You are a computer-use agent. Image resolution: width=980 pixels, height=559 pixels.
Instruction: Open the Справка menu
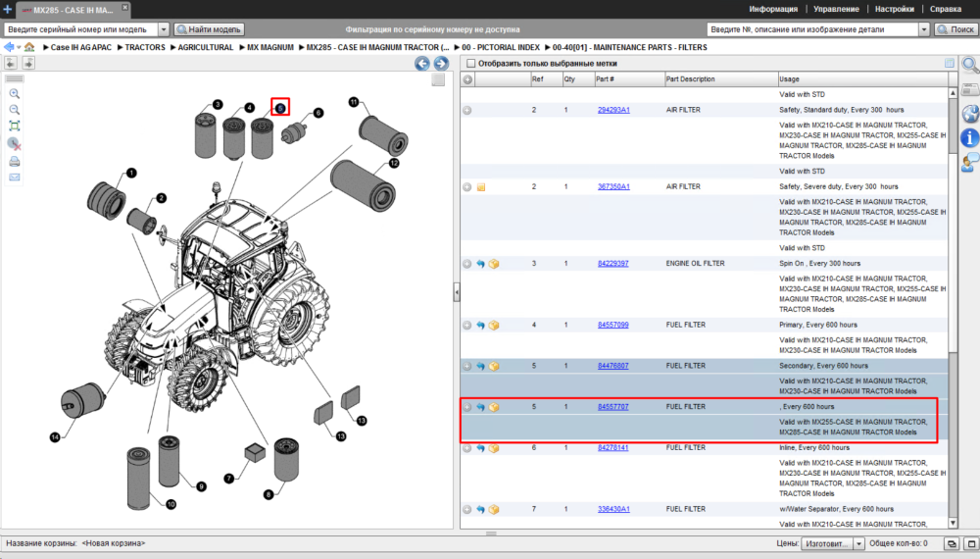pos(945,9)
